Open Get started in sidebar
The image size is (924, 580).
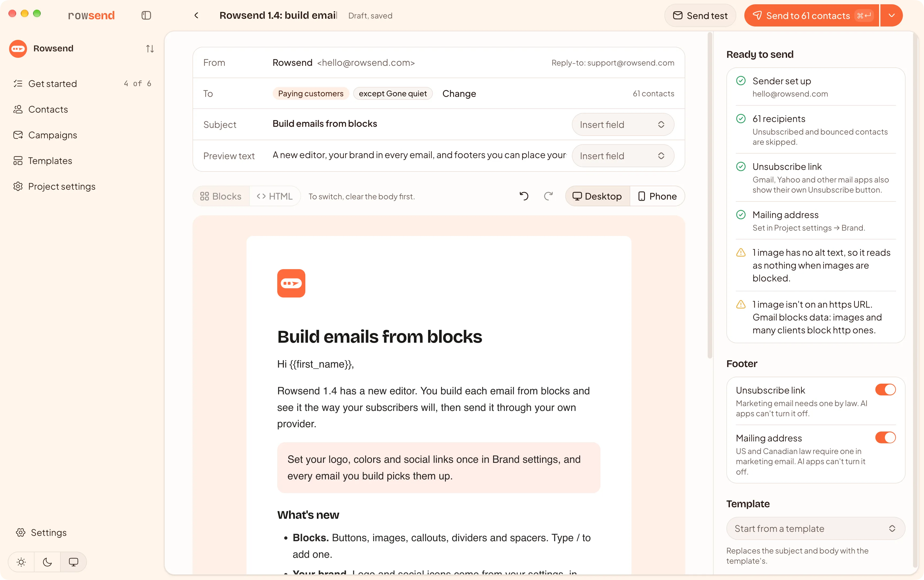point(83,84)
